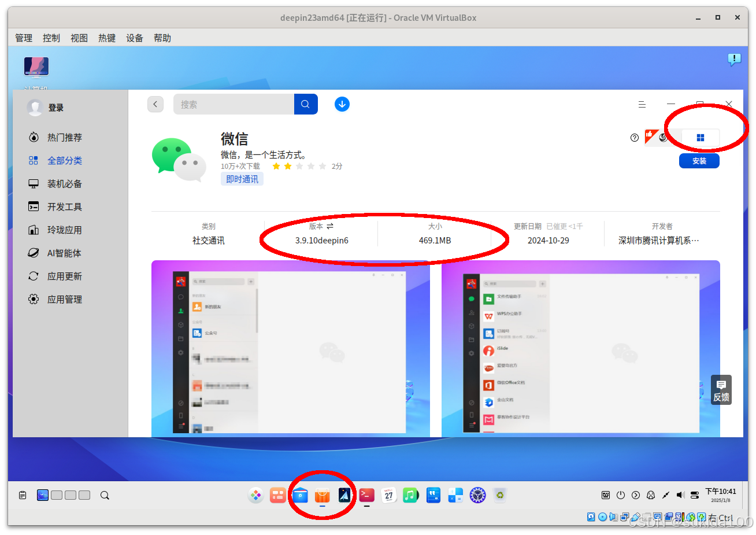Select 全部分类 category in sidebar
The width and height of the screenshot is (756, 535).
pyautogui.click(x=55, y=161)
